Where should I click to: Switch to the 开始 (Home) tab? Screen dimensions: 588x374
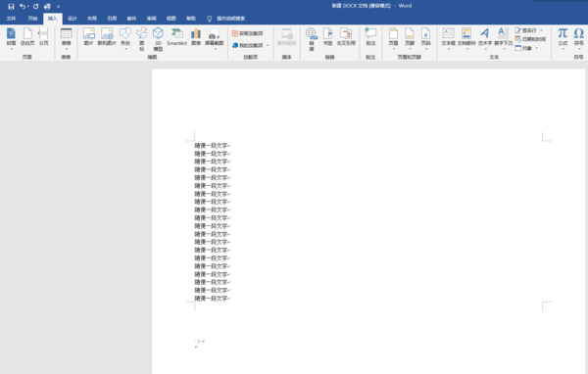[32, 19]
